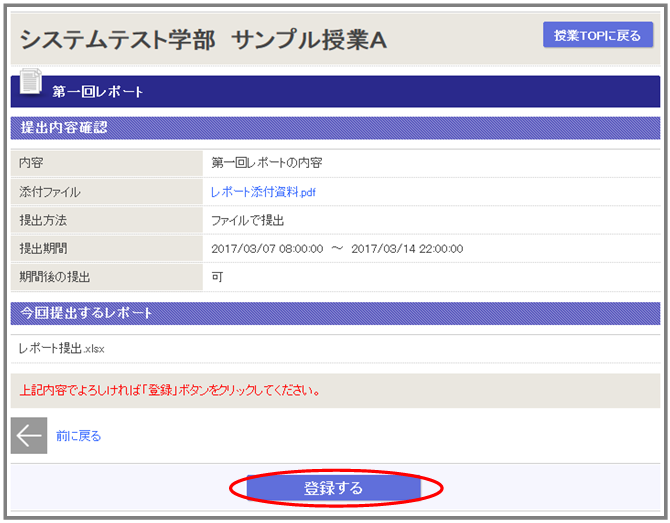Click the 提出期間 label
Screen dimensions: 670x523
pyautogui.click(x=43, y=249)
